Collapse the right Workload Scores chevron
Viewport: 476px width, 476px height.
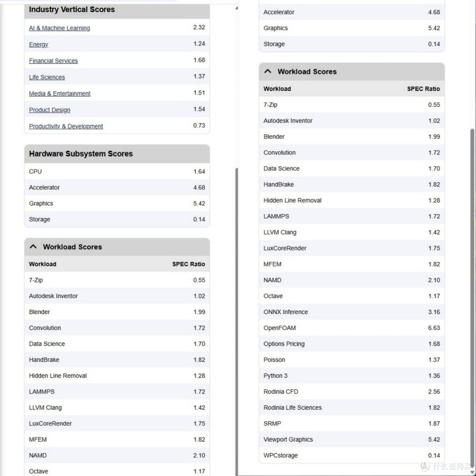coord(268,71)
